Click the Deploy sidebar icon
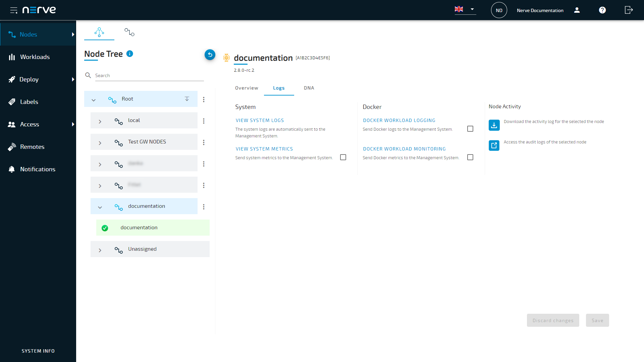The height and width of the screenshot is (362, 644). [11, 79]
